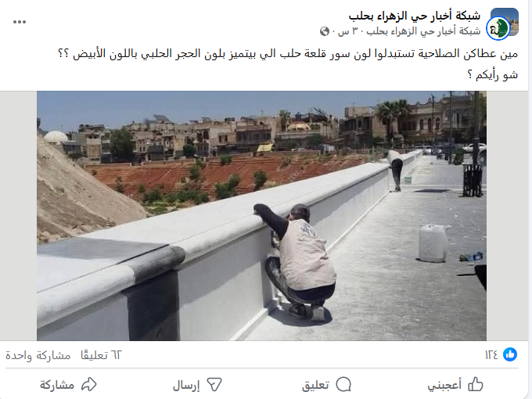The width and height of the screenshot is (532, 399).
Task: Click the تعليق comment button
Action: [326, 385]
